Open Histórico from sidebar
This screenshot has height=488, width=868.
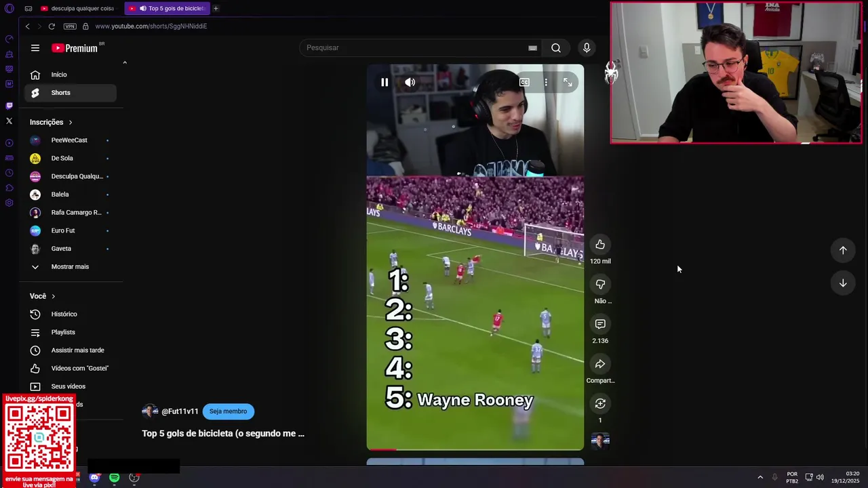click(x=71, y=314)
